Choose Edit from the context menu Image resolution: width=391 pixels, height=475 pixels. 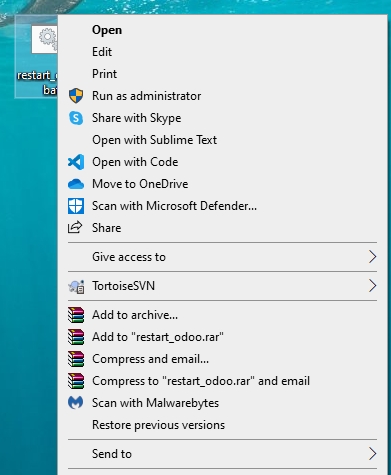[222, 52]
